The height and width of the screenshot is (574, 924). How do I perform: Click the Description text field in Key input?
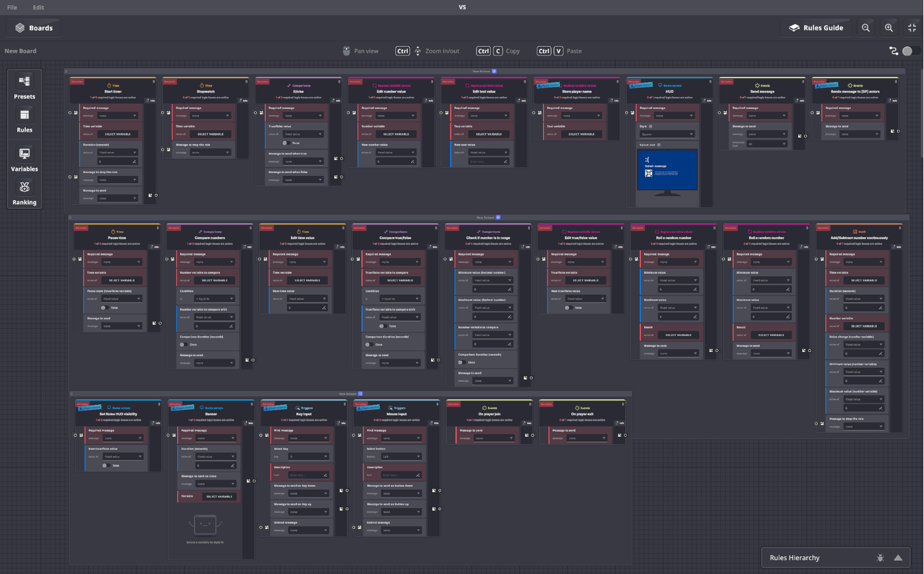[308, 475]
